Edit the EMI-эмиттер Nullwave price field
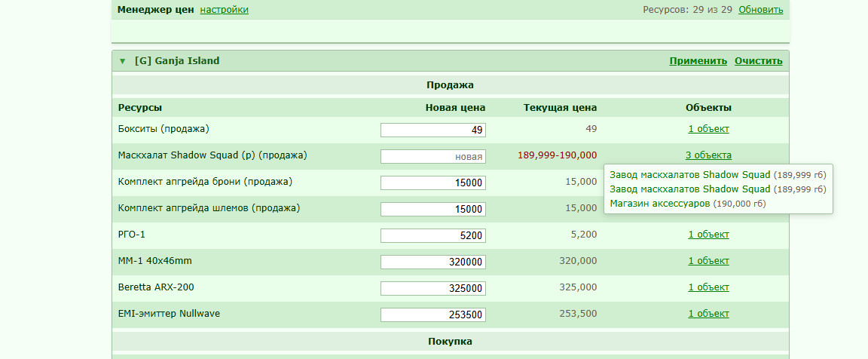This screenshot has height=359, width=868. click(x=433, y=315)
